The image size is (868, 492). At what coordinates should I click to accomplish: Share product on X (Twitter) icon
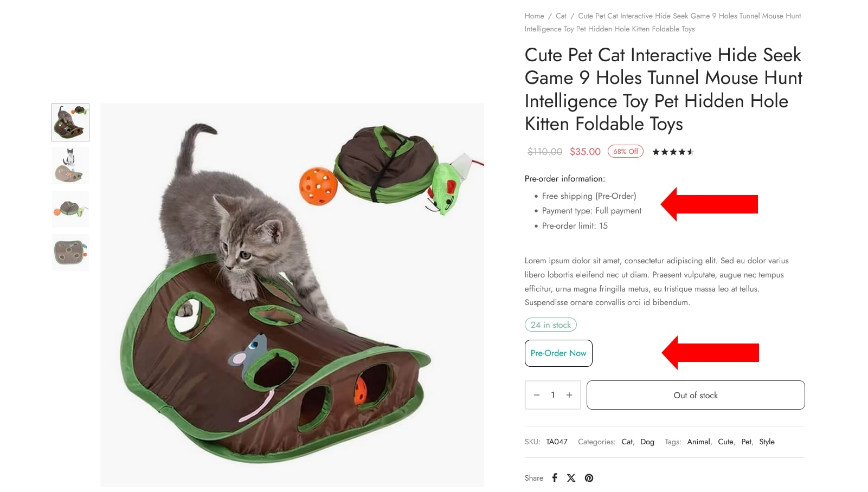[571, 478]
